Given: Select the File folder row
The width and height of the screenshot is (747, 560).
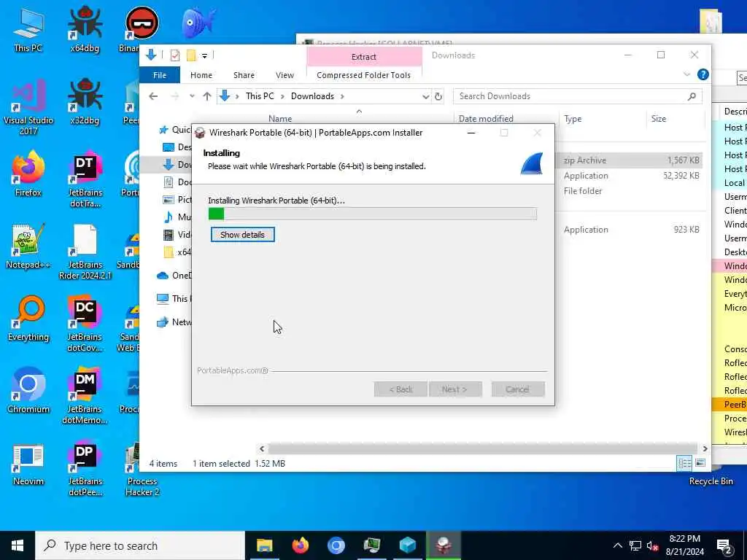Looking at the screenshot, I should point(630,191).
